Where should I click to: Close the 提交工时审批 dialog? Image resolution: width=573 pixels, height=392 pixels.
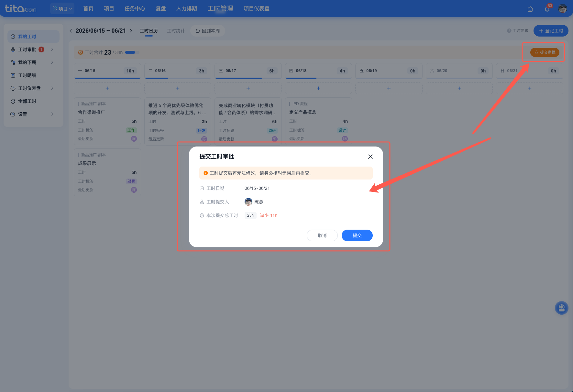pos(370,157)
